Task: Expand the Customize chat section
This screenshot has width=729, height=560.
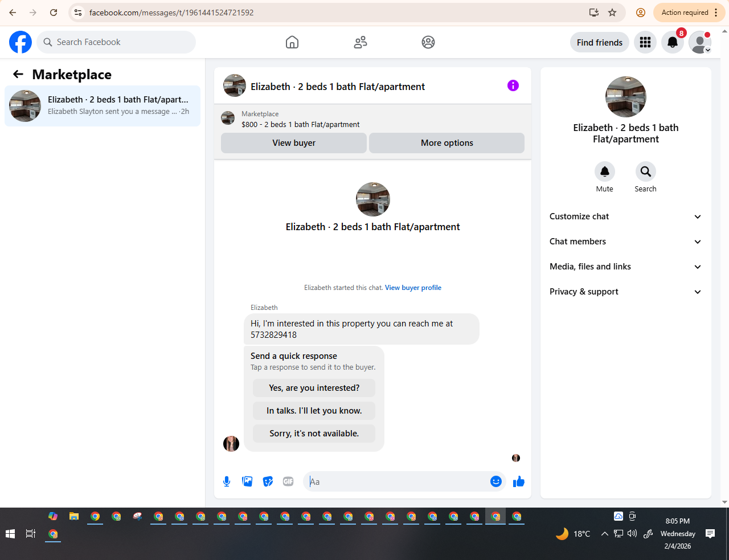Action: [x=626, y=216]
